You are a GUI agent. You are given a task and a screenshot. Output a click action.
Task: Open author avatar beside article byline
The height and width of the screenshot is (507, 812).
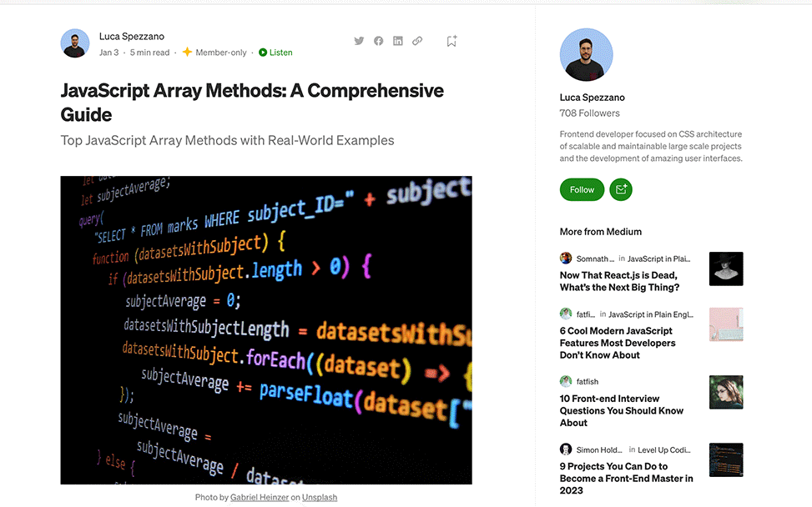click(75, 43)
